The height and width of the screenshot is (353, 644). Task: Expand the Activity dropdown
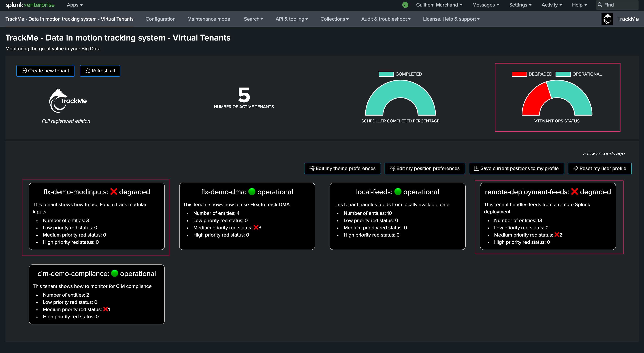click(x=551, y=5)
